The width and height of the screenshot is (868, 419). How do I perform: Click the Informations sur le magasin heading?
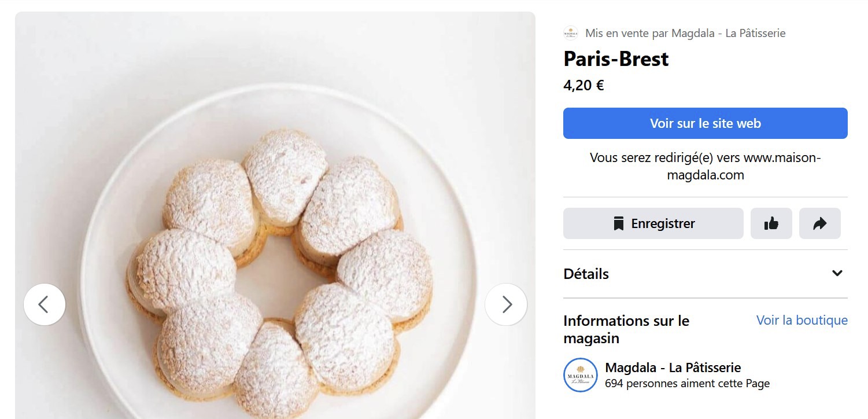pyautogui.click(x=626, y=329)
